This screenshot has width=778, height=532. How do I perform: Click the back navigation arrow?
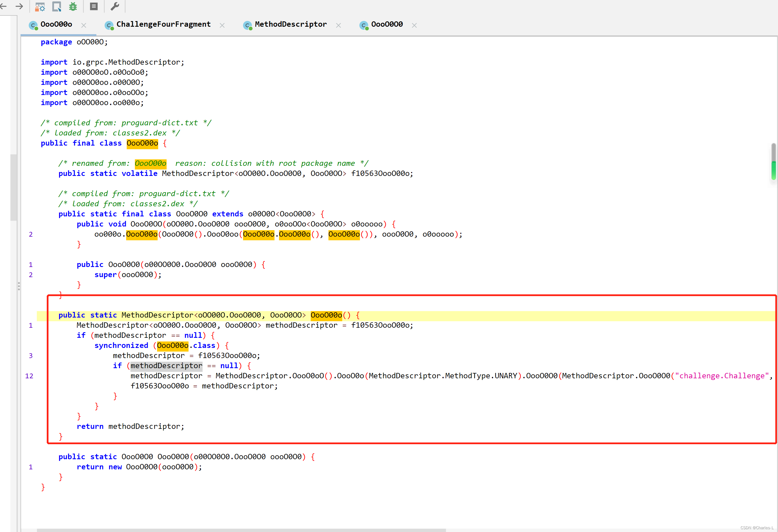(x=3, y=6)
